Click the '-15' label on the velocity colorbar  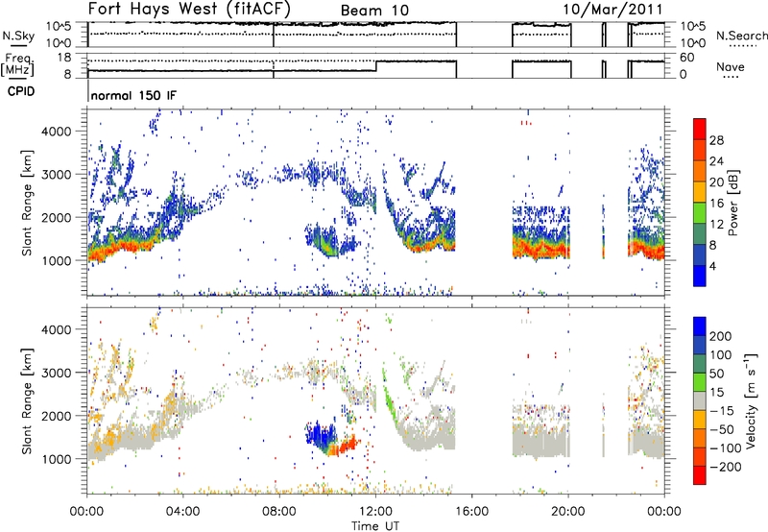click(722, 411)
